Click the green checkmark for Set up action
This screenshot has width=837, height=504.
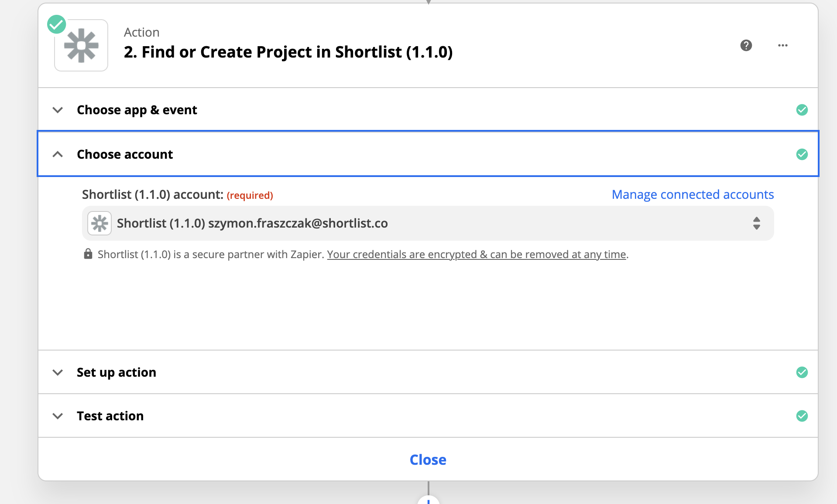click(x=802, y=372)
